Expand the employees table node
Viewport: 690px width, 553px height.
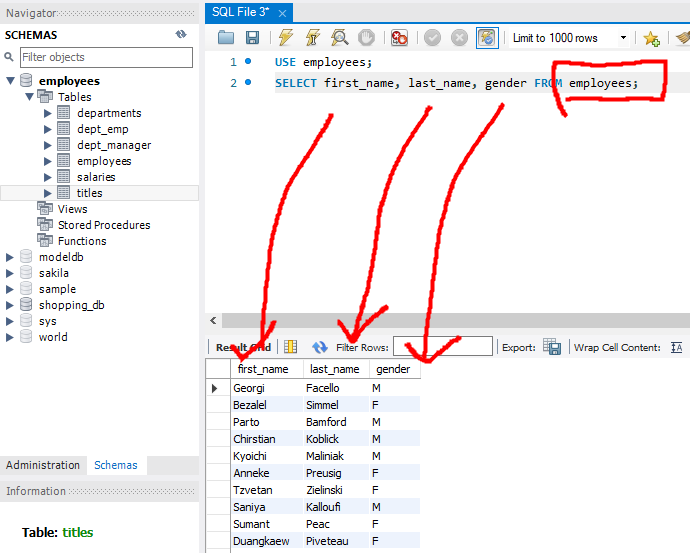click(x=48, y=161)
